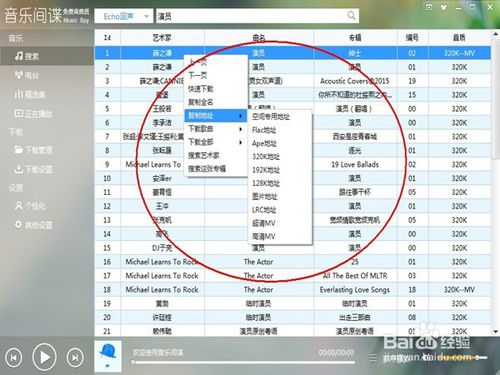Click the results list scrollbar down arrow
Viewport: 500px width, 375px height.
[495, 332]
